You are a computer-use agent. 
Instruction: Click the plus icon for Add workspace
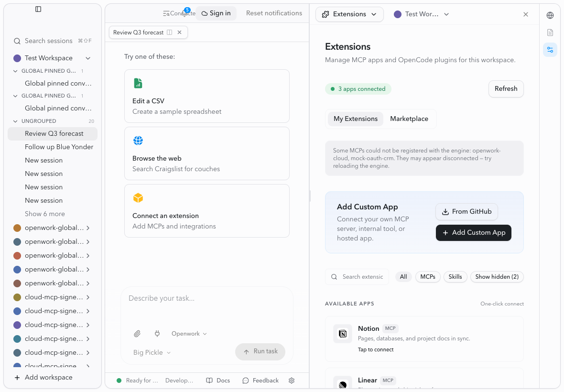(17, 378)
